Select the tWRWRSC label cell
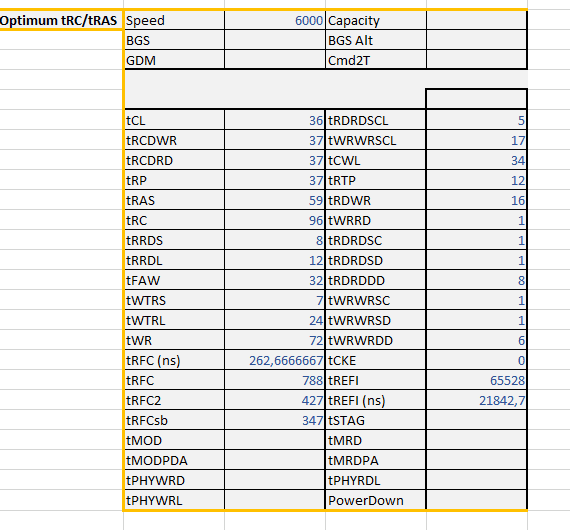The height and width of the screenshot is (530, 570). (376, 300)
